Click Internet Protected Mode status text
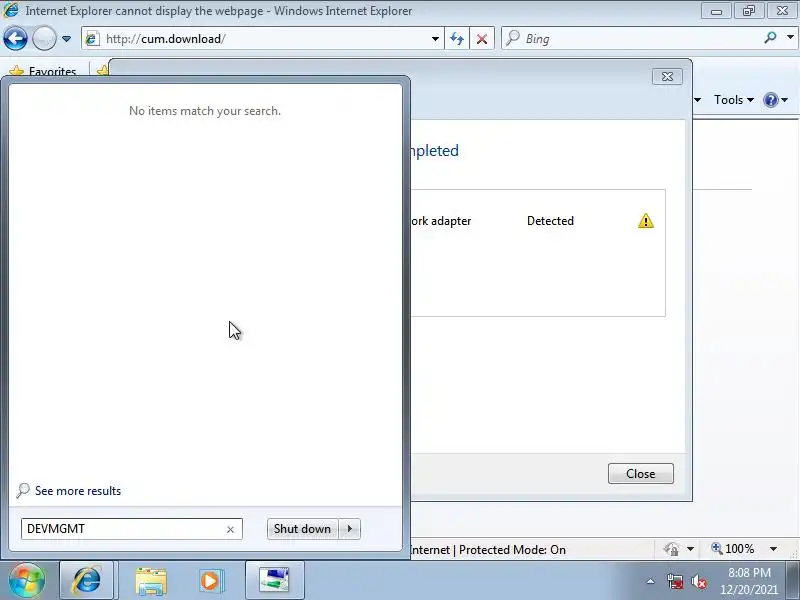Image resolution: width=800 pixels, height=600 pixels. (x=488, y=550)
